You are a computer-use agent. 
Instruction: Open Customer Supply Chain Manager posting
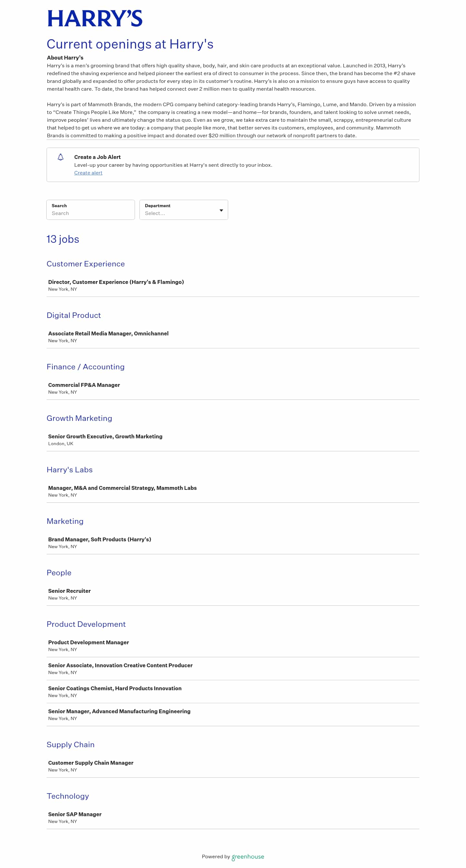pyautogui.click(x=91, y=762)
